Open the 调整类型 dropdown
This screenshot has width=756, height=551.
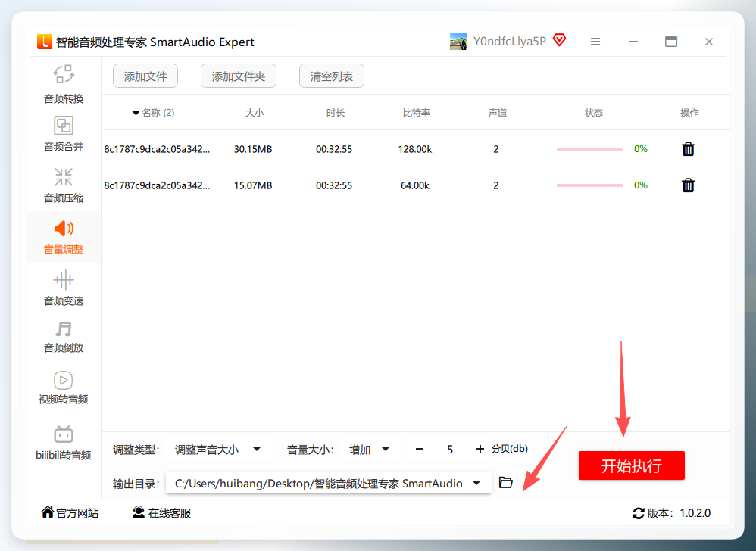pyautogui.click(x=218, y=450)
